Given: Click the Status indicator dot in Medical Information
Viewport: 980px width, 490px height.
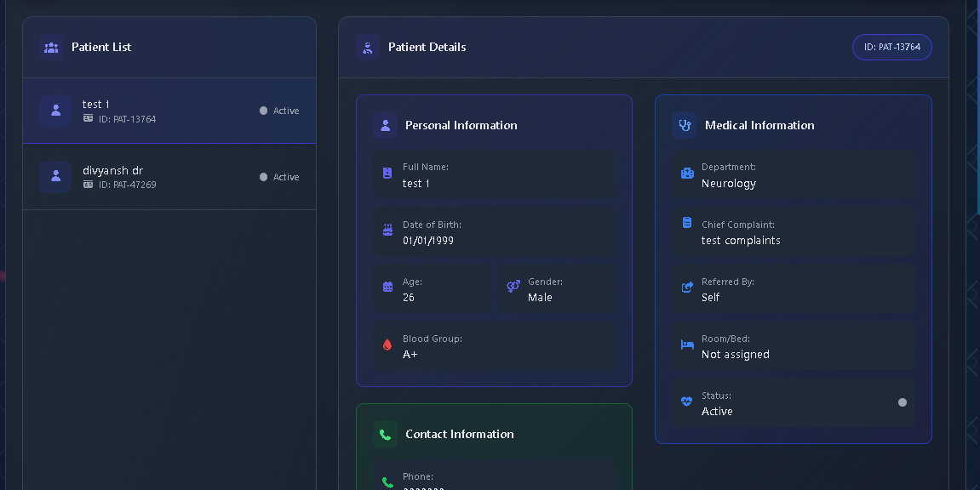Looking at the screenshot, I should [902, 402].
